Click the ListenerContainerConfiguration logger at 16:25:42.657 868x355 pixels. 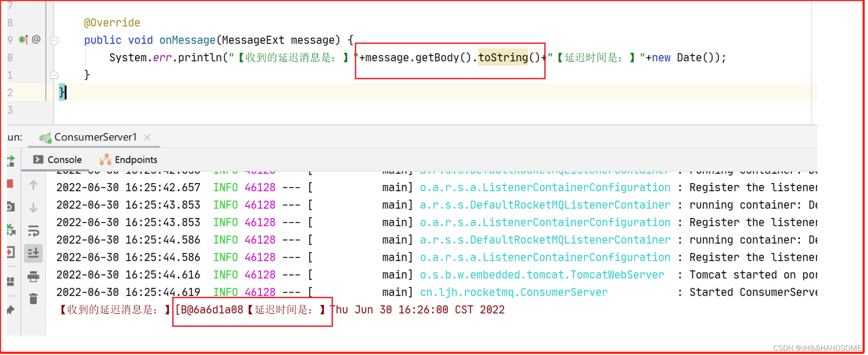point(545,188)
